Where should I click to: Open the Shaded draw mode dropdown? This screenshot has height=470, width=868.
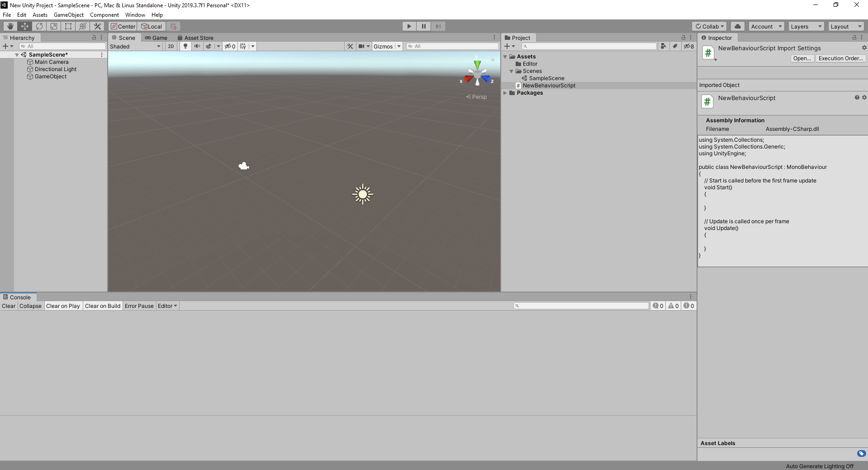135,46
